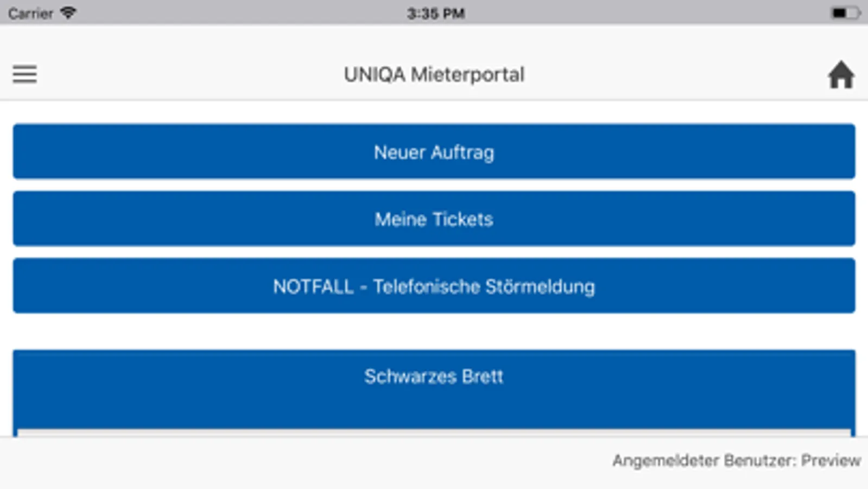
Task: Tap the Wi-Fi signal icon in status bar
Action: 68,12
